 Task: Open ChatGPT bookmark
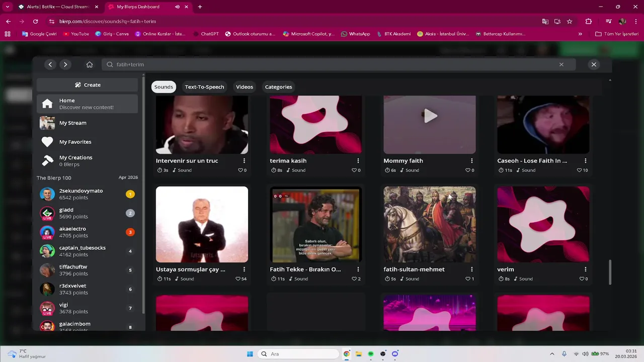pyautogui.click(x=206, y=34)
